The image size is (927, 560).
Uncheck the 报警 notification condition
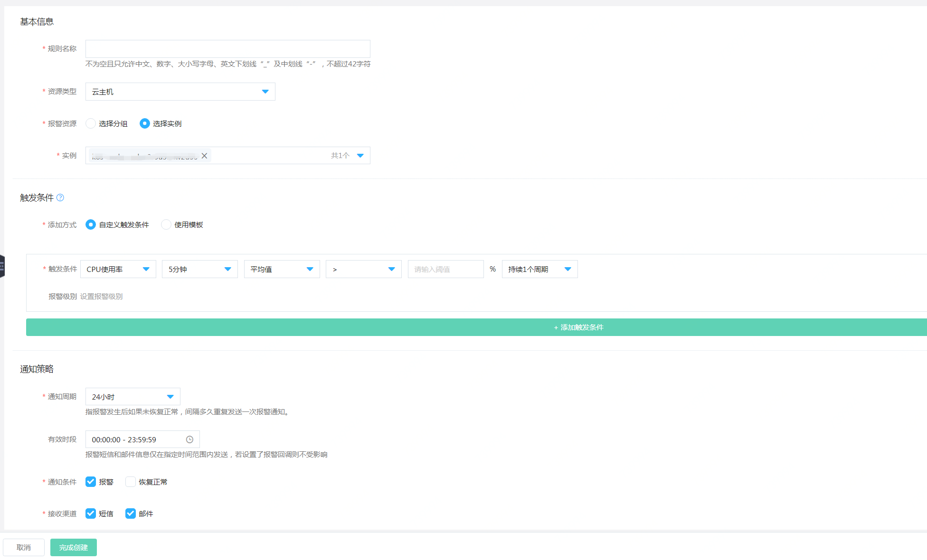pyautogui.click(x=91, y=482)
